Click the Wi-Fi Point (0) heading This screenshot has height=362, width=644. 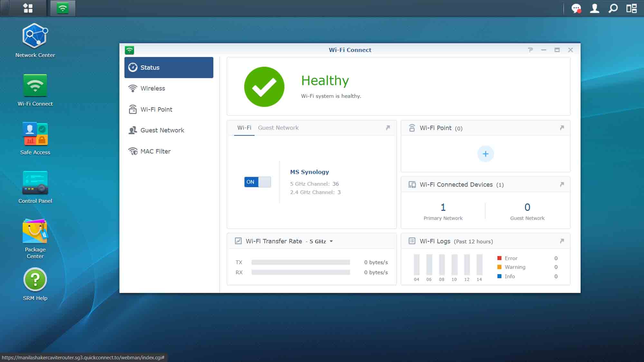coord(441,128)
